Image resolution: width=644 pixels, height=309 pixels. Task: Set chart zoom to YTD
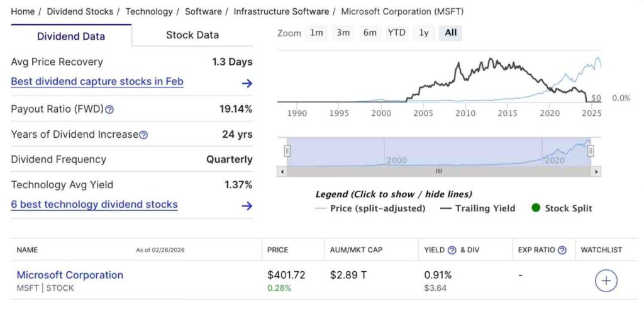[396, 33]
